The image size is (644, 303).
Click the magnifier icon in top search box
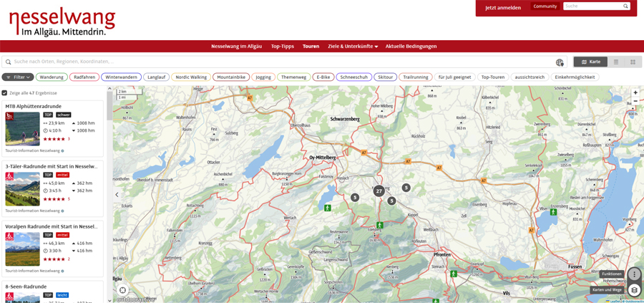(625, 6)
